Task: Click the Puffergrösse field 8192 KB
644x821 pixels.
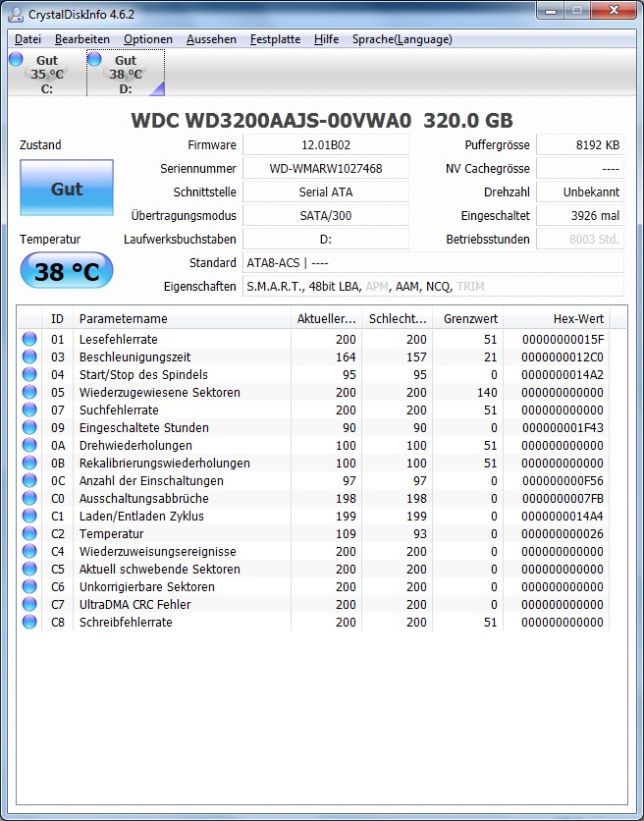Action: tap(580, 145)
